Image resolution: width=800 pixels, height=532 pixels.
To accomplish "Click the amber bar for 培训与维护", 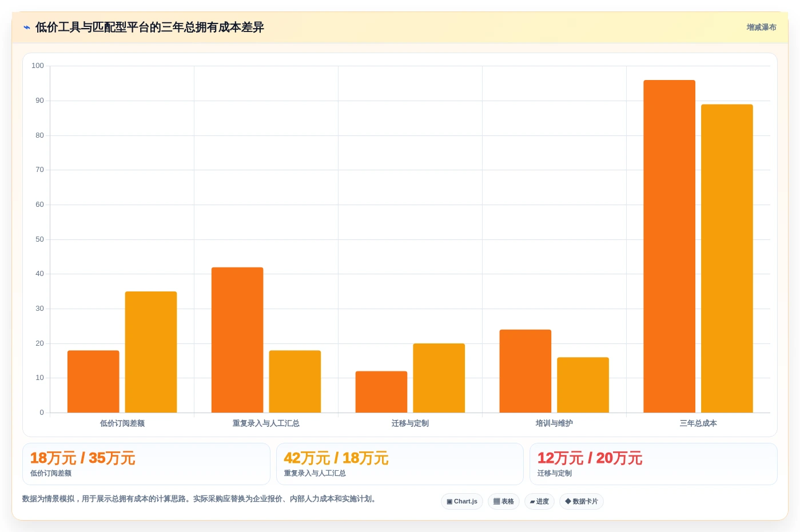I will tap(583, 385).
